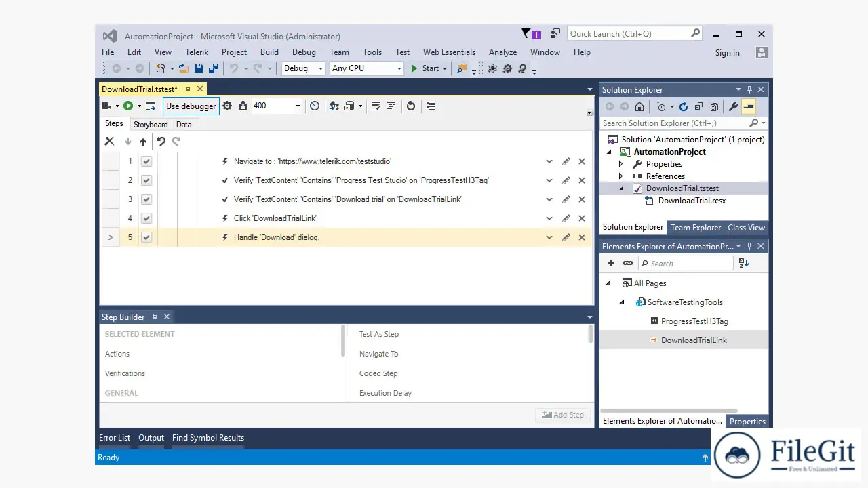
Task: Switch to the Data tab
Action: pyautogui.click(x=184, y=125)
